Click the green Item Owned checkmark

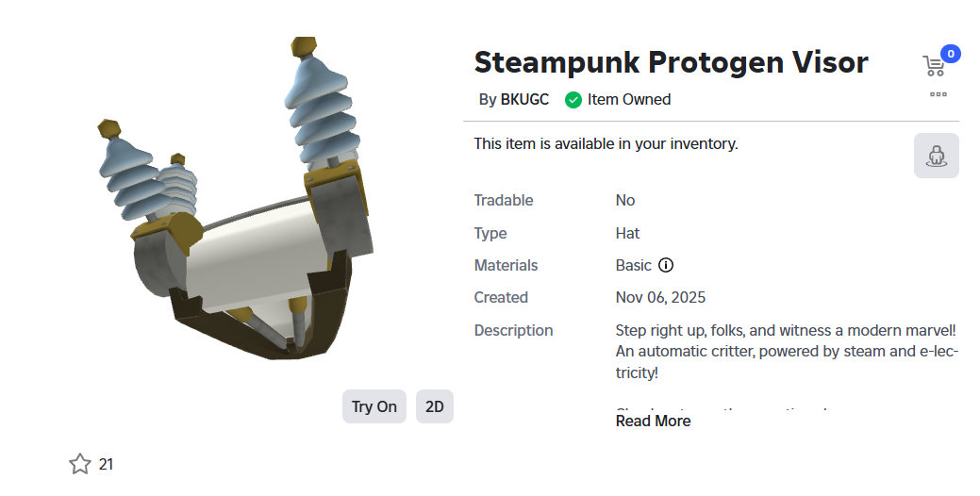[x=573, y=100]
